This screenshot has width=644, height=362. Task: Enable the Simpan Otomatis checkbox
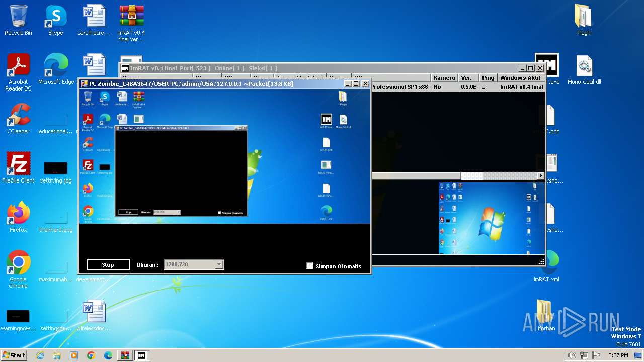click(310, 266)
